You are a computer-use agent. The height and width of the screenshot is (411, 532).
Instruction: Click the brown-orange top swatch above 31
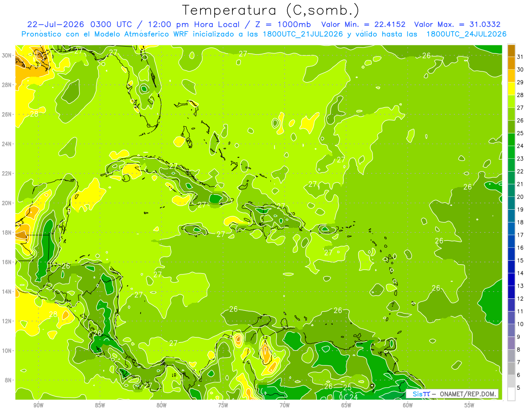(x=511, y=50)
